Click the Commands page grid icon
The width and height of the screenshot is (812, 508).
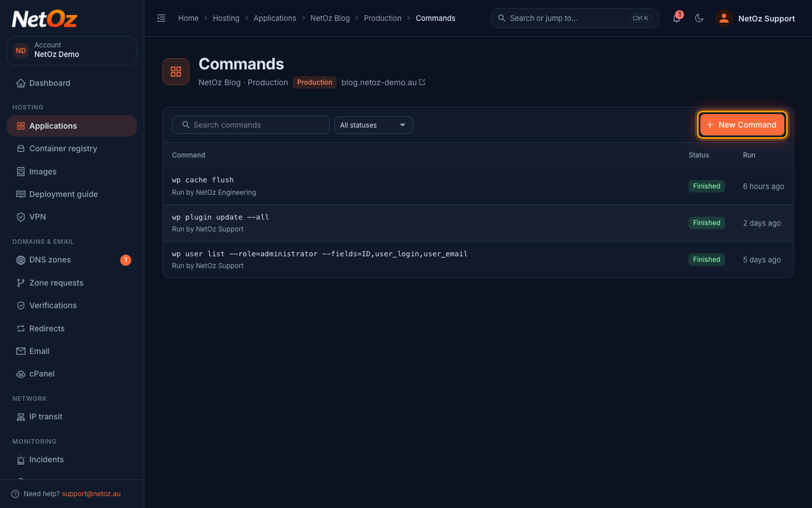tap(176, 72)
